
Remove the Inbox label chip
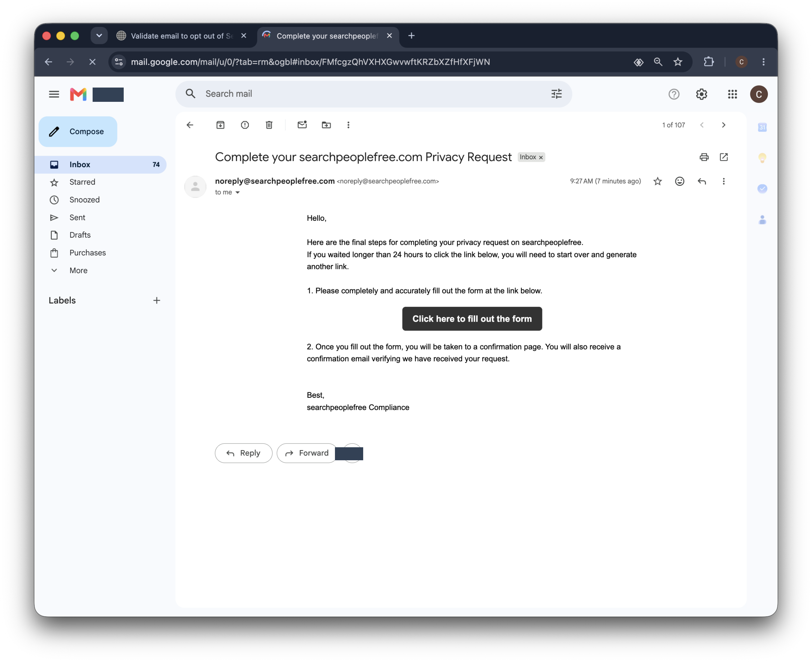(540, 158)
